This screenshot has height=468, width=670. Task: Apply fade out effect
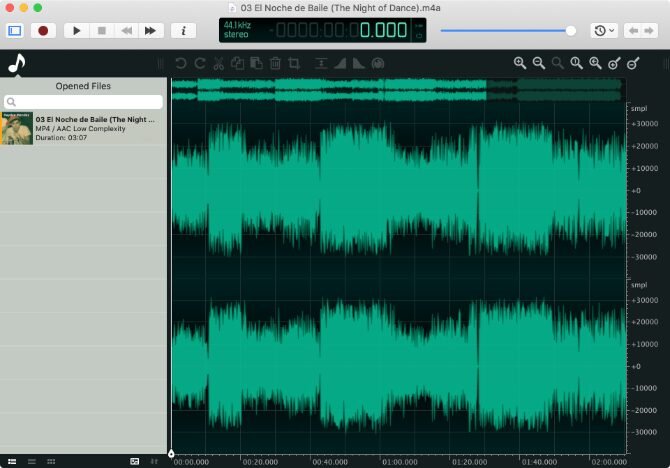[359, 64]
